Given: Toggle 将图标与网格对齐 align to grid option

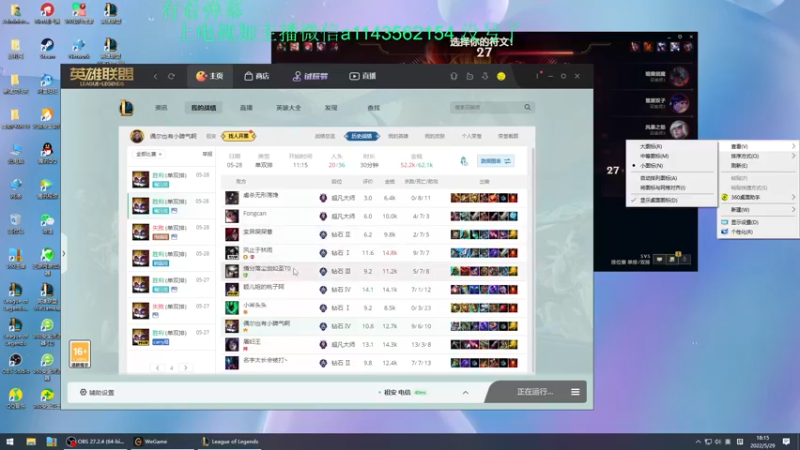Looking at the screenshot, I should tap(671, 188).
